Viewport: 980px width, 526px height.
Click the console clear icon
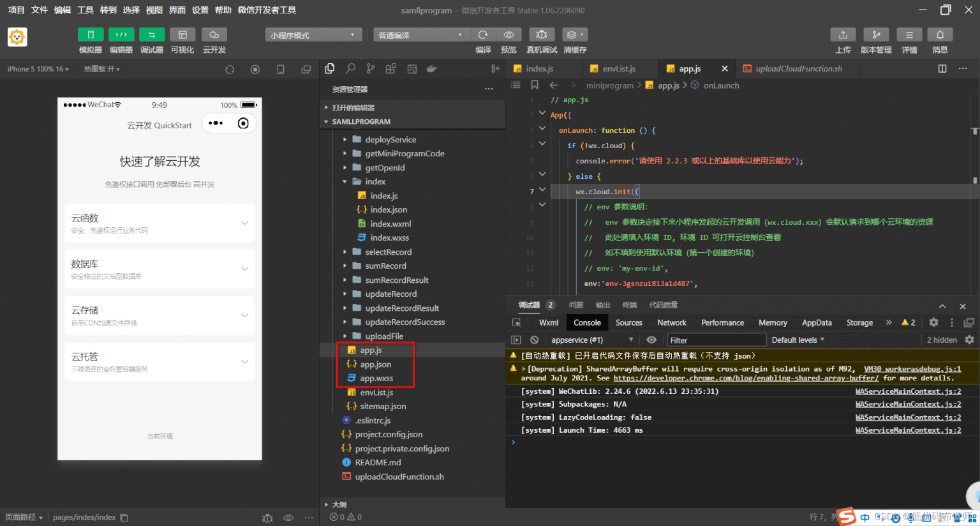534,340
